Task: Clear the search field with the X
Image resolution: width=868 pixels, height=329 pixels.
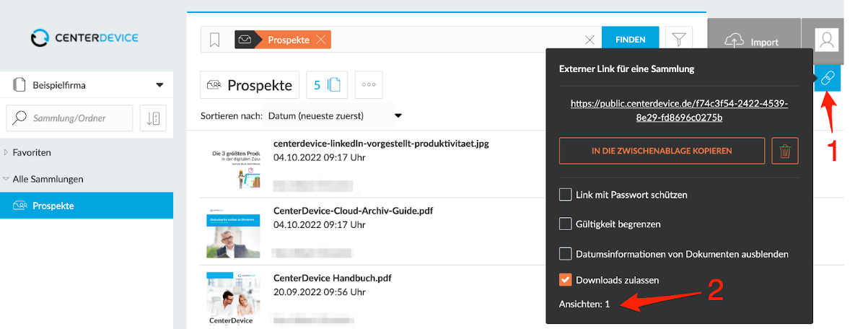Action: 589,40
